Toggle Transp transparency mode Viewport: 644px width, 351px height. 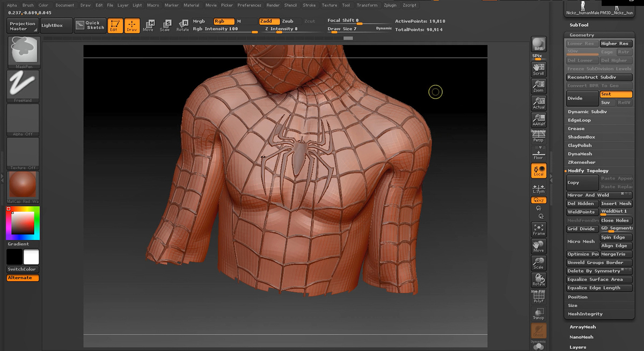coord(539,313)
